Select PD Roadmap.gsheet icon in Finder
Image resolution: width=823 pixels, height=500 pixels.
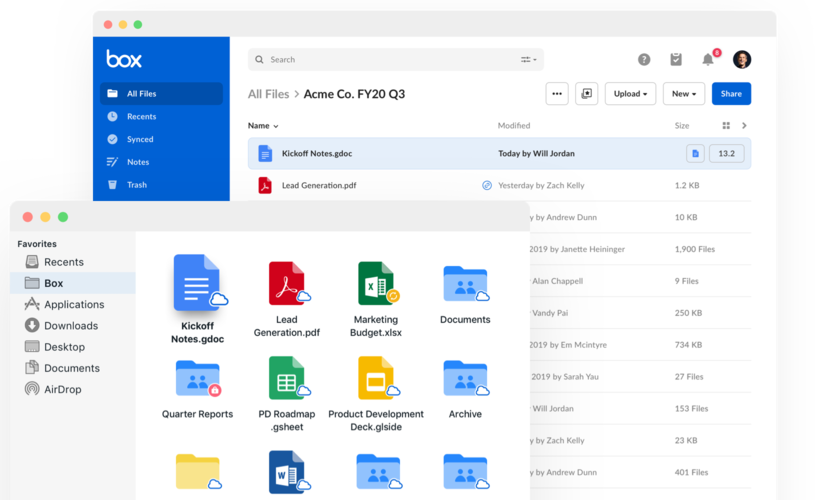pyautogui.click(x=287, y=378)
